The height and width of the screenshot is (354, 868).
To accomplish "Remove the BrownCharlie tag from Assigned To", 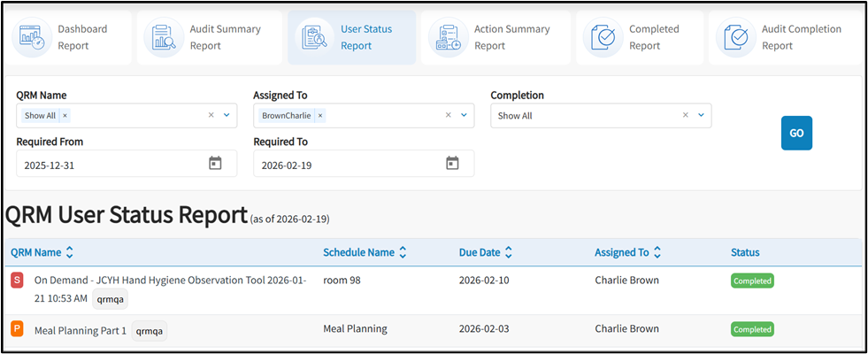I will coord(320,116).
